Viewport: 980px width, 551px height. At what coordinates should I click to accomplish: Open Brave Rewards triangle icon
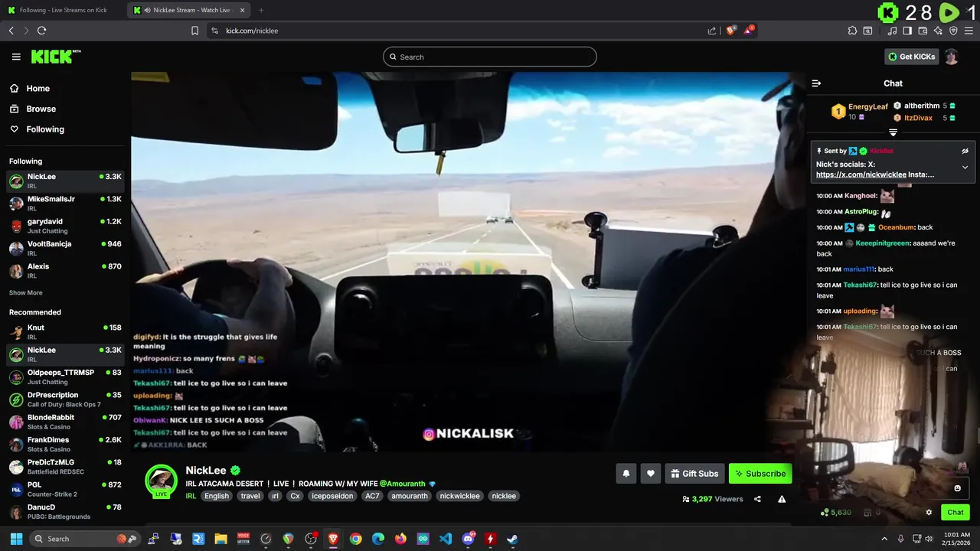click(748, 31)
